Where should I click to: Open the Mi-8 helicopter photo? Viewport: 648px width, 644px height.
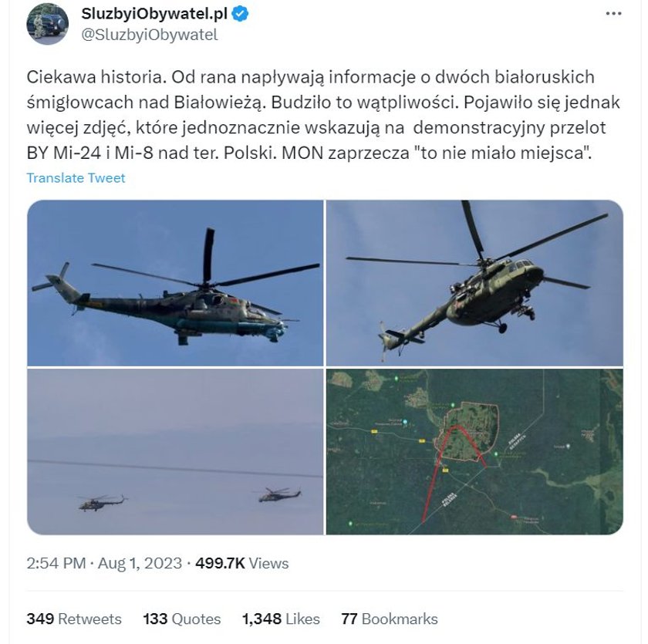[474, 283]
